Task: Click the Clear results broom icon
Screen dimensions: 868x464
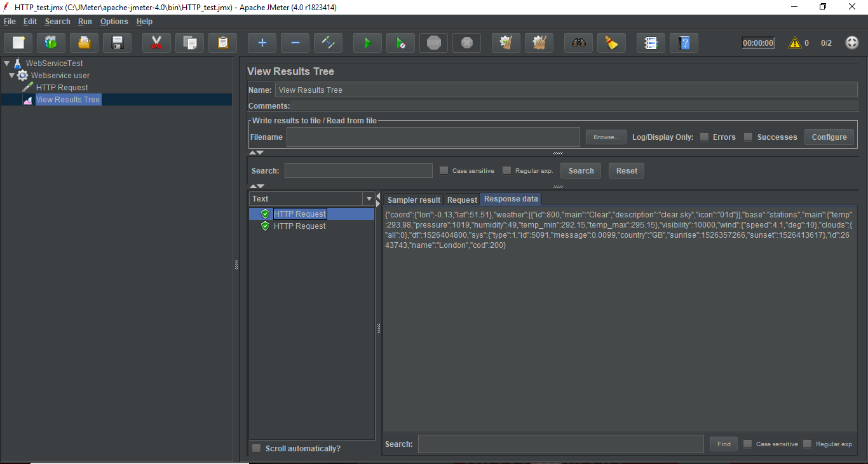Action: point(506,43)
